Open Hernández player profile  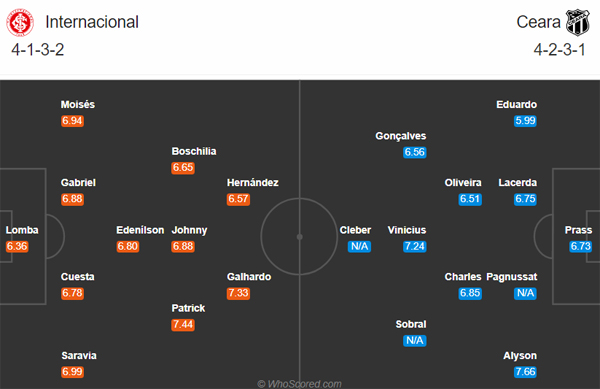point(253,182)
